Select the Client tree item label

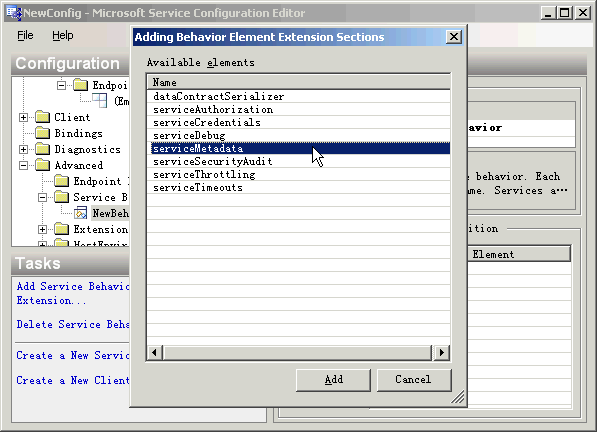pos(72,117)
